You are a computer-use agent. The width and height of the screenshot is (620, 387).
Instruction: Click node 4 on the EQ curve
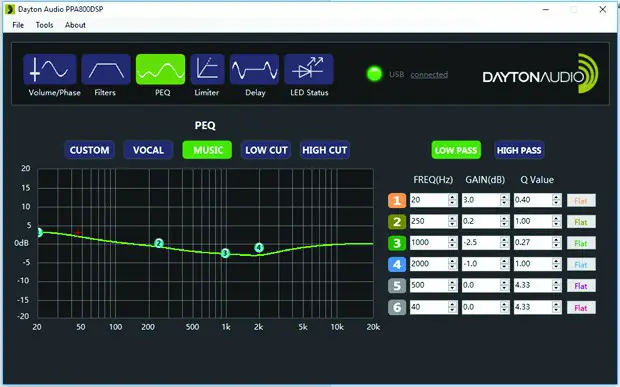pyautogui.click(x=259, y=247)
